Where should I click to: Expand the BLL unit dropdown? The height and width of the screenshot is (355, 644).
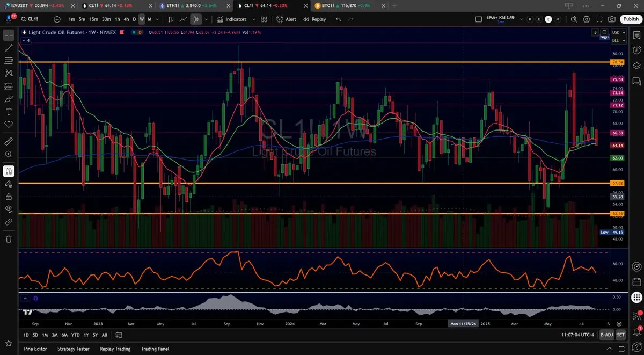pos(618,40)
